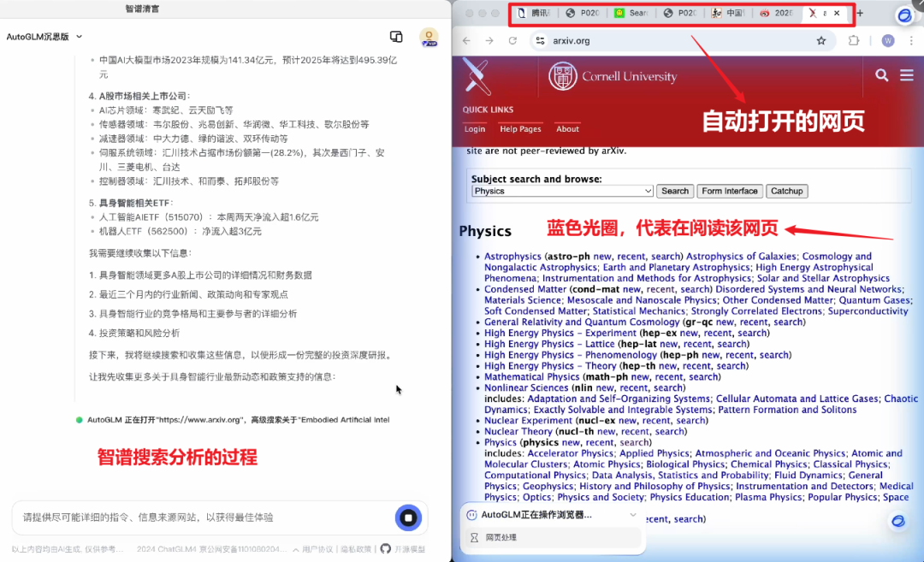Click inside the chat message input field

tap(188, 518)
